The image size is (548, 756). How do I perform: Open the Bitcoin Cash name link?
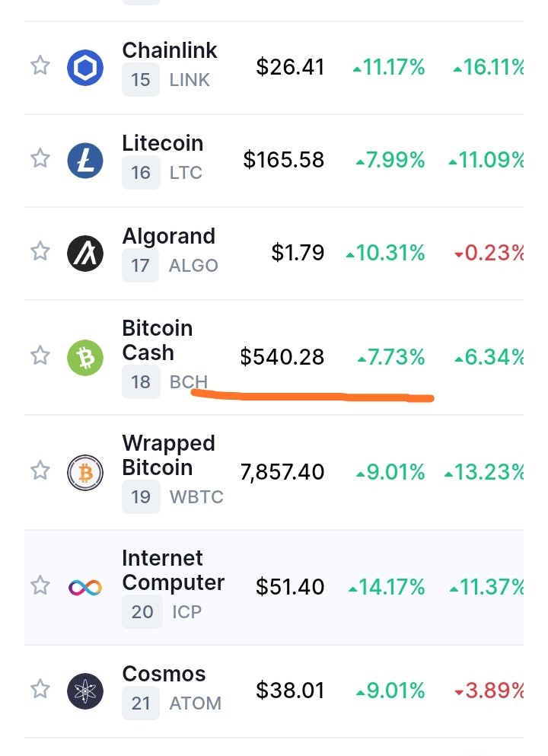(157, 340)
